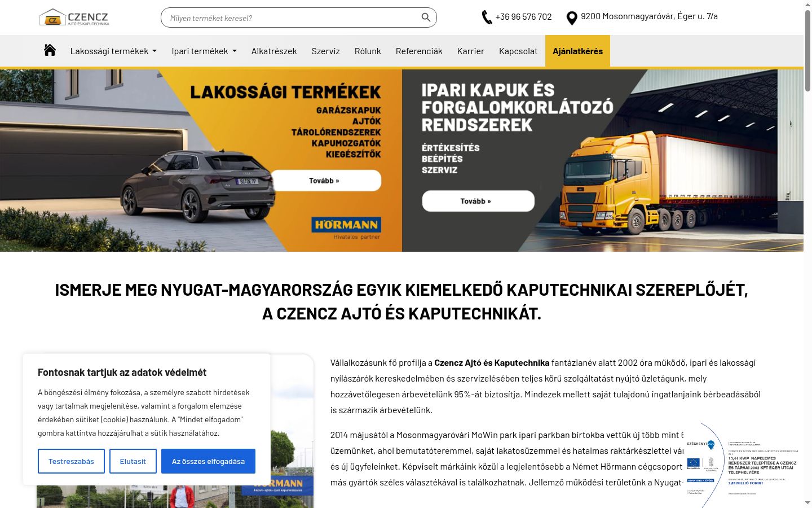The image size is (812, 508).
Task: Click the map location pin icon
Action: coord(572,18)
